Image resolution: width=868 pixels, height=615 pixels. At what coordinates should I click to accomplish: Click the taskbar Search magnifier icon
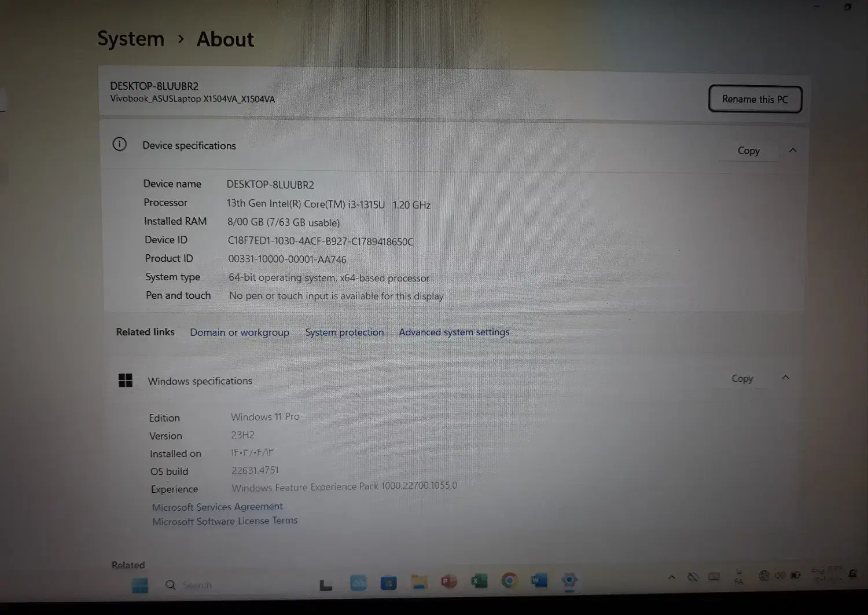[171, 585]
